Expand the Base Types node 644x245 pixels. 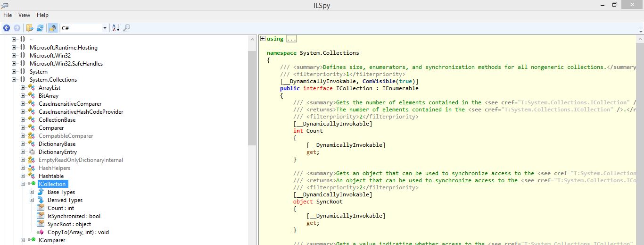click(x=32, y=192)
